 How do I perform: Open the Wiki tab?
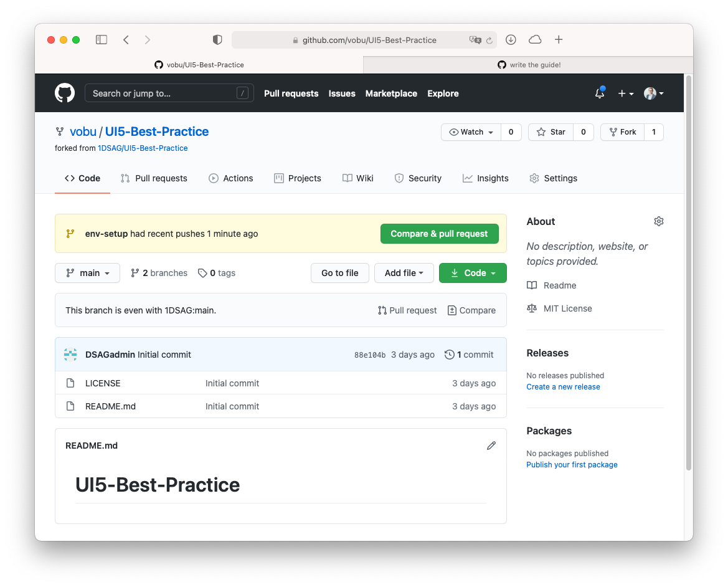point(357,178)
